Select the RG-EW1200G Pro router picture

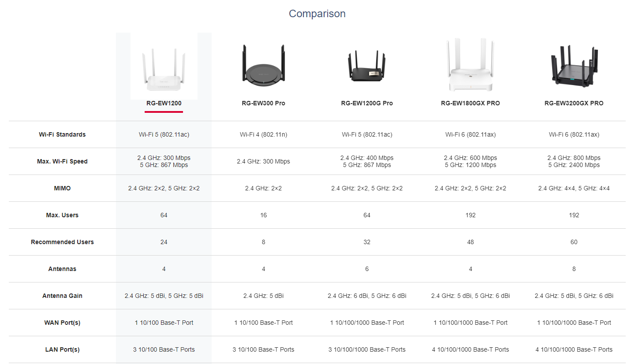pyautogui.click(x=367, y=66)
